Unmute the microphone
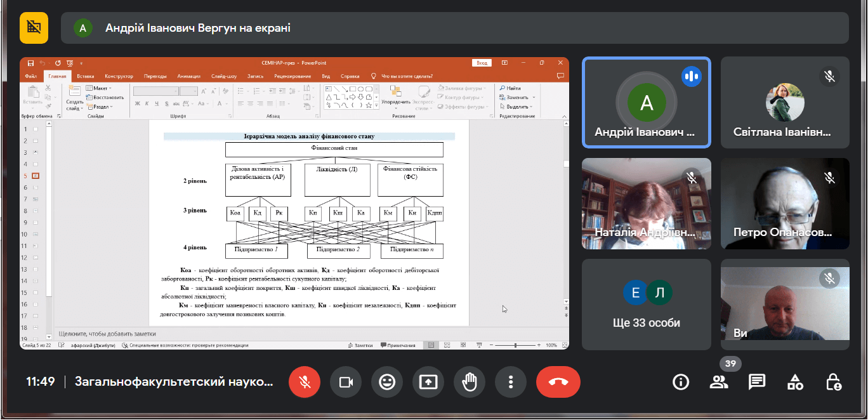 click(x=305, y=382)
